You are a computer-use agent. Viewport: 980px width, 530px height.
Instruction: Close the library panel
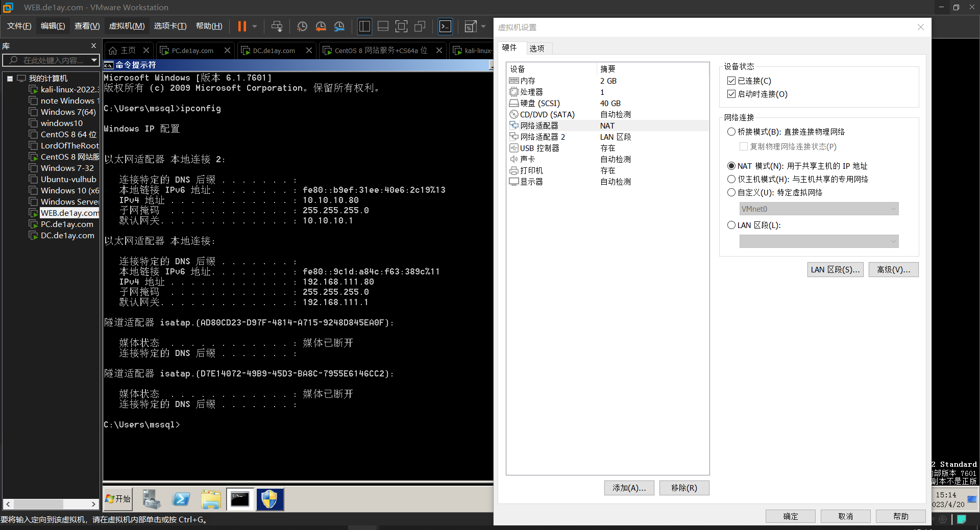click(x=93, y=46)
